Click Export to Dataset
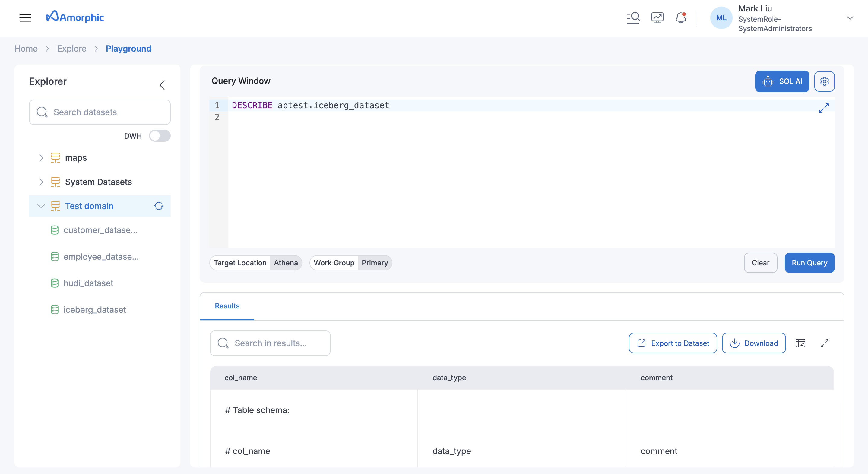868x474 pixels. [x=672, y=343]
